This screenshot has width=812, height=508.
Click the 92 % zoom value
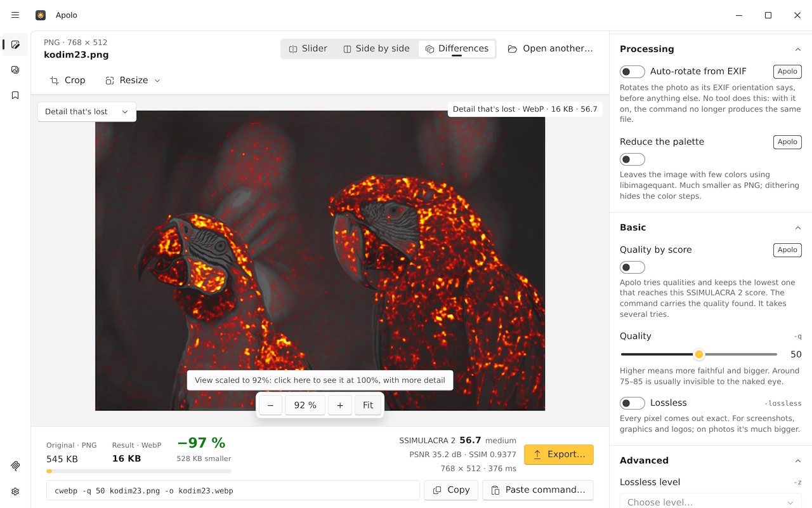point(305,405)
